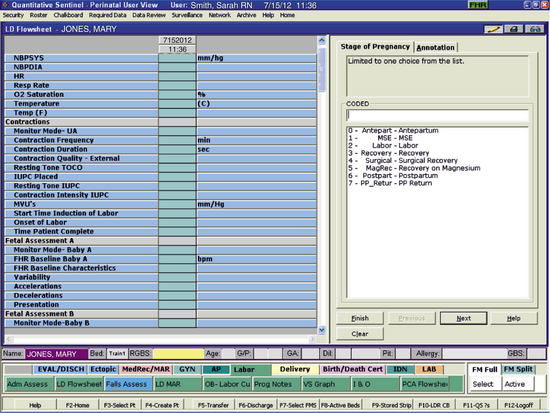Click the Temperature row value cell
The height and width of the screenshot is (413, 550).
coord(177,104)
